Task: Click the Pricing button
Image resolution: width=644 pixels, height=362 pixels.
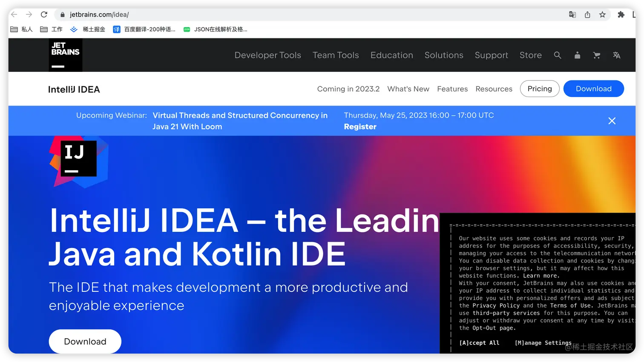Action: 540,88
